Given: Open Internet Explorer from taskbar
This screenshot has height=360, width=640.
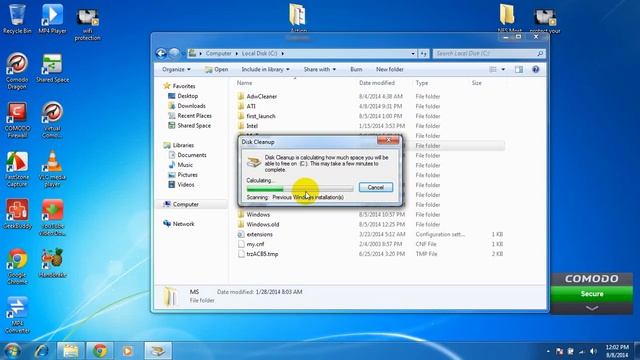Looking at the screenshot, I should click(x=41, y=351).
